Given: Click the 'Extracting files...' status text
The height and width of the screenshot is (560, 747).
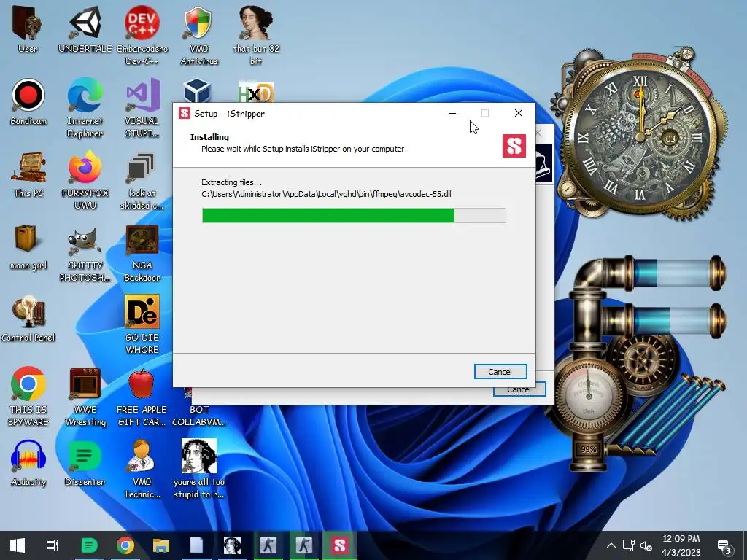Looking at the screenshot, I should pos(231,182).
